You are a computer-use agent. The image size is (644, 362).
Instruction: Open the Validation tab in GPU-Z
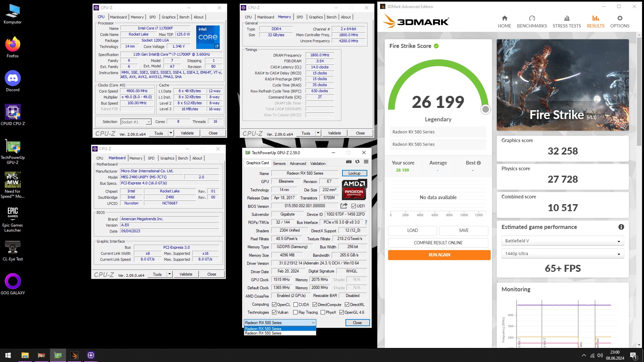pos(318,163)
